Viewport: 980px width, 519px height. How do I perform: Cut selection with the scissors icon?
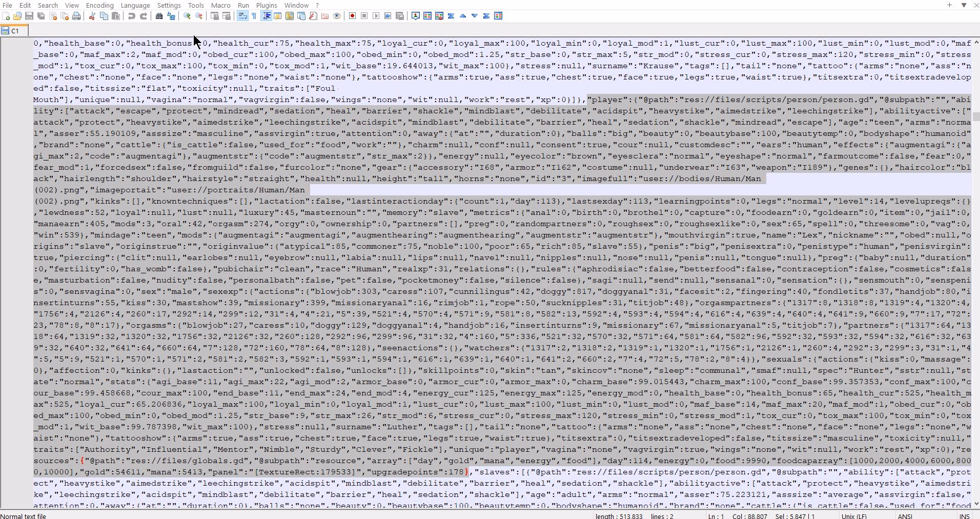pyautogui.click(x=92, y=16)
